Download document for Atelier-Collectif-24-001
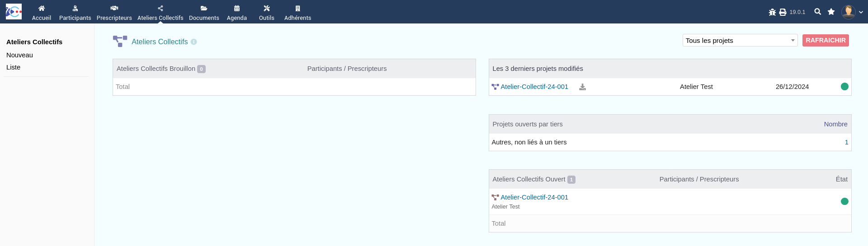 click(583, 87)
